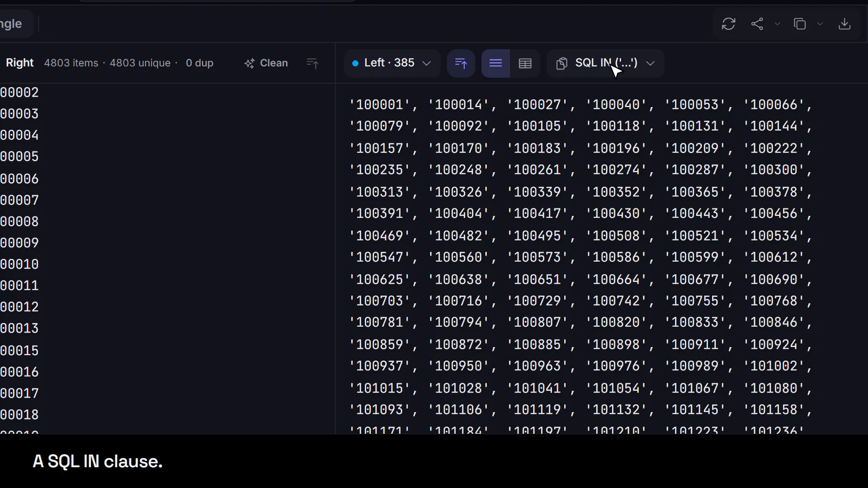
Task: Click row 00018 in Right list
Action: (x=19, y=415)
